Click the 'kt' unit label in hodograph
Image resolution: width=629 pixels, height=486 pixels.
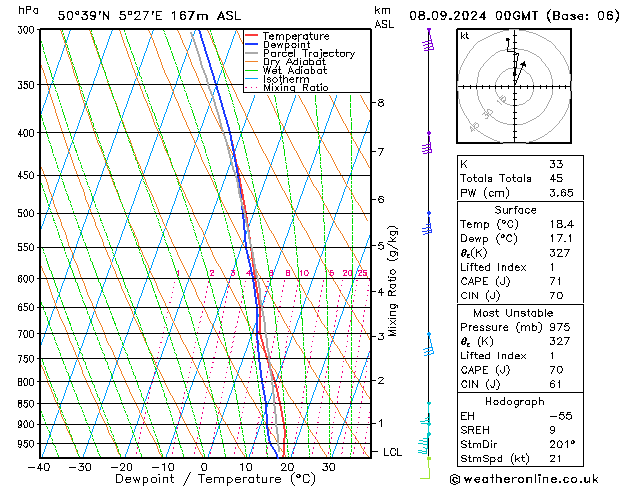[x=465, y=36]
